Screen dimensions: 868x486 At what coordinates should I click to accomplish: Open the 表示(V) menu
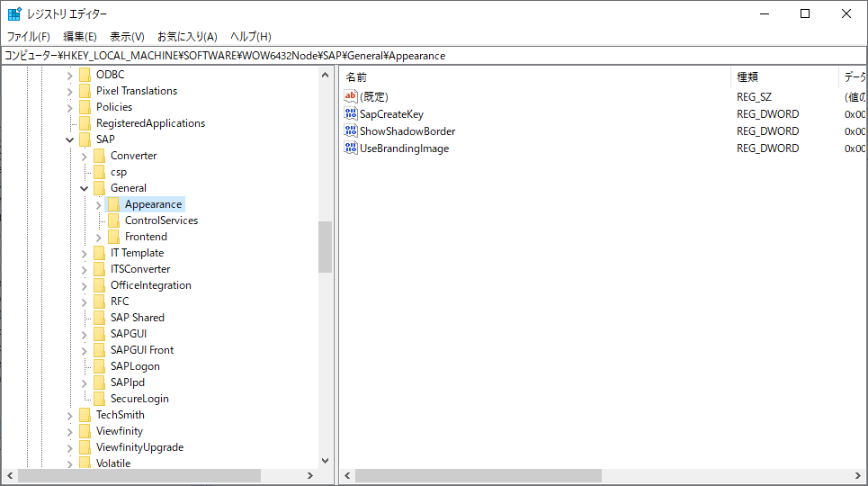127,37
